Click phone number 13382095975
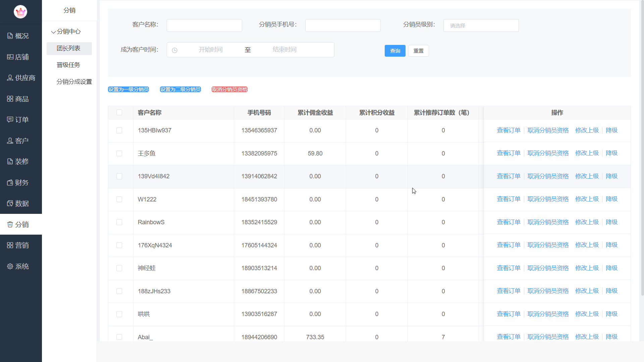This screenshot has height=362, width=644. pyautogui.click(x=259, y=154)
